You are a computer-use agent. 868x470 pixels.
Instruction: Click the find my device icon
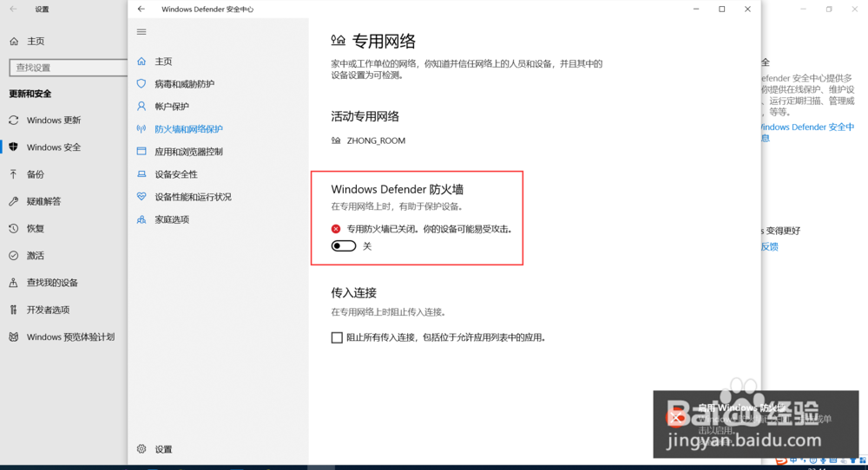tap(14, 283)
